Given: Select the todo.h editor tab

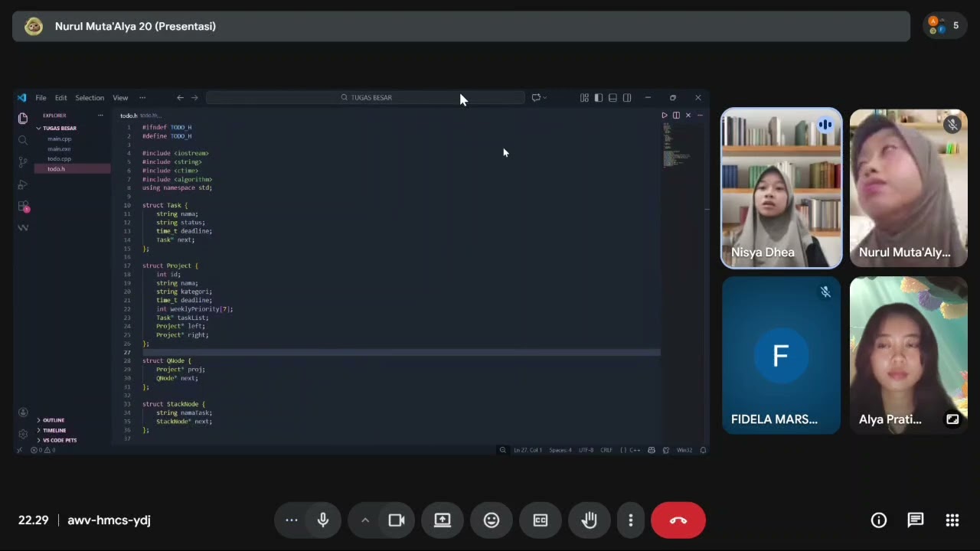Looking at the screenshot, I should [x=129, y=116].
